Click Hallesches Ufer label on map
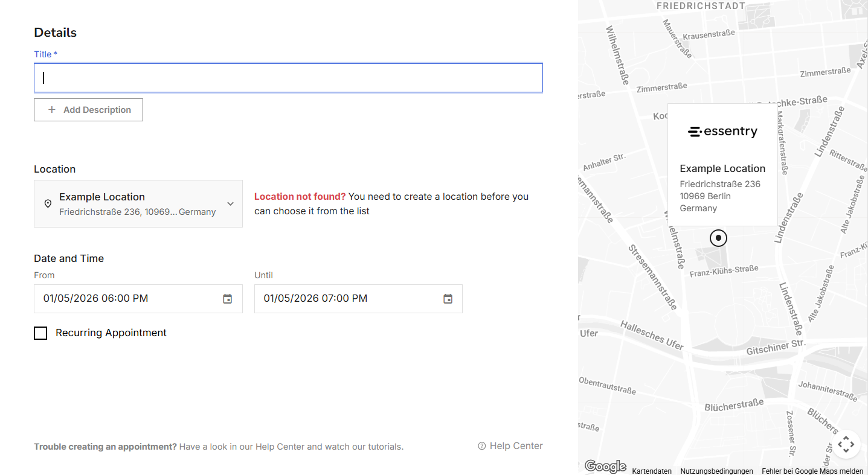The image size is (868, 475). pos(652,336)
